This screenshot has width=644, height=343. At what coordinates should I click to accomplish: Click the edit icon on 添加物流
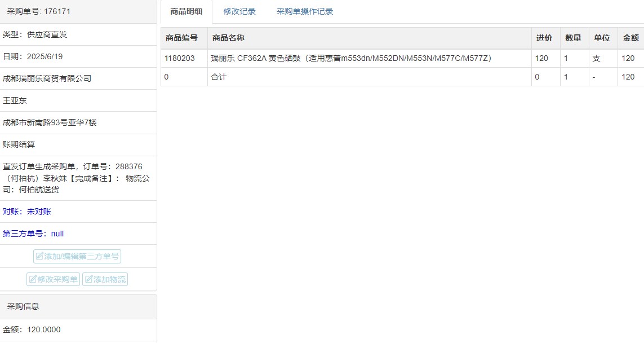(89, 279)
